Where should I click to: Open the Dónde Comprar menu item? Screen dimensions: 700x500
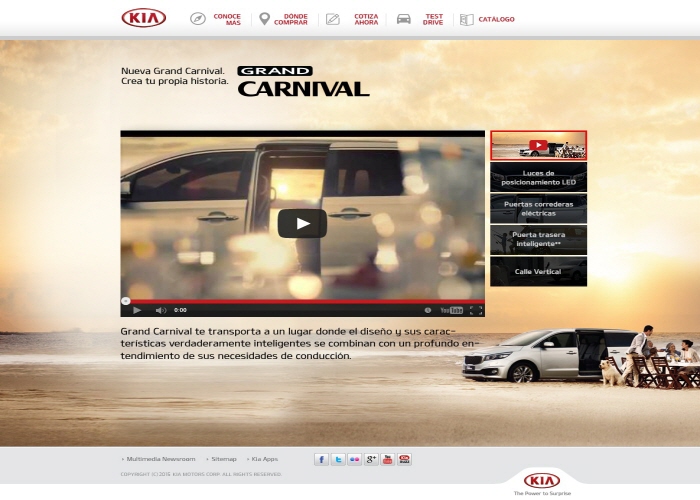click(291, 19)
